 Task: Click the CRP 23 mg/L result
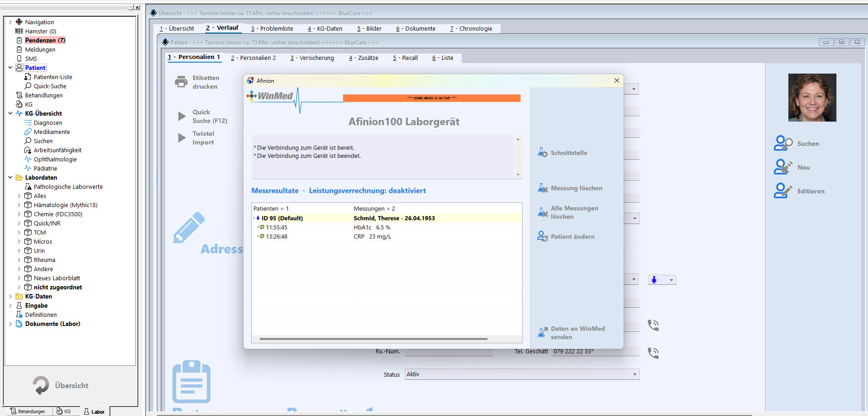(372, 236)
